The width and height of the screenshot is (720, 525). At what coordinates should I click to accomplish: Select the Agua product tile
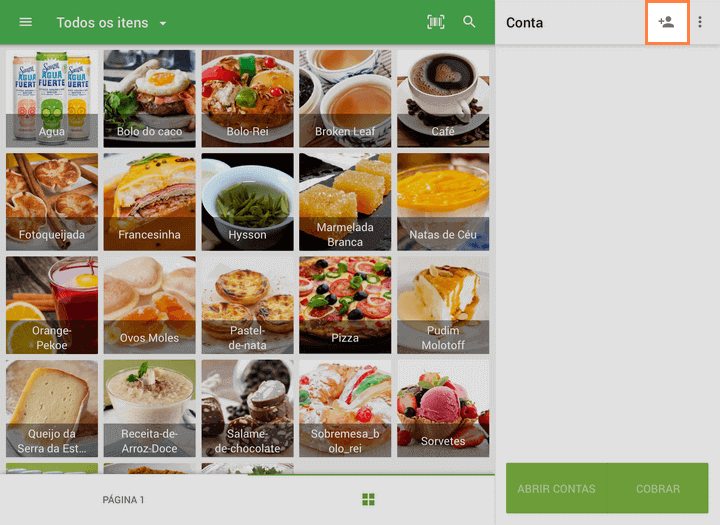51,98
